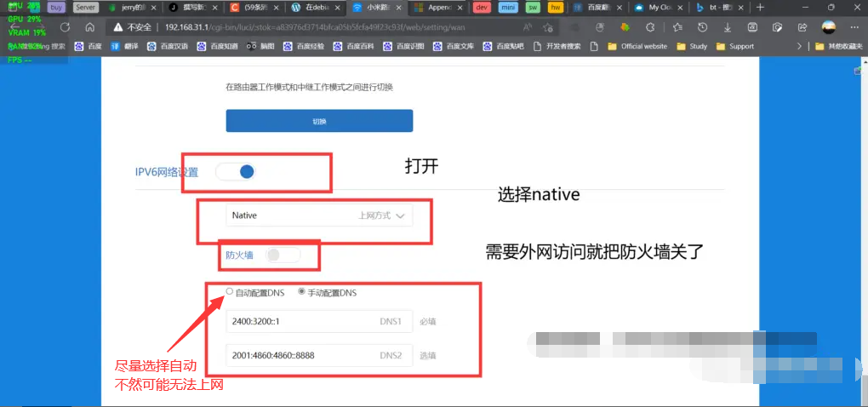Open the profile avatar picture
This screenshot has width=868, height=407.
pos(828,27)
